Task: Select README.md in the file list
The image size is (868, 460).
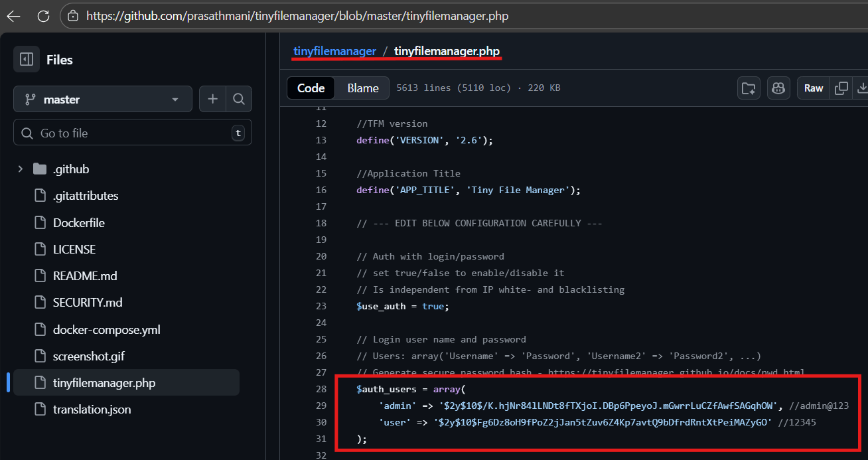Action: [x=85, y=276]
